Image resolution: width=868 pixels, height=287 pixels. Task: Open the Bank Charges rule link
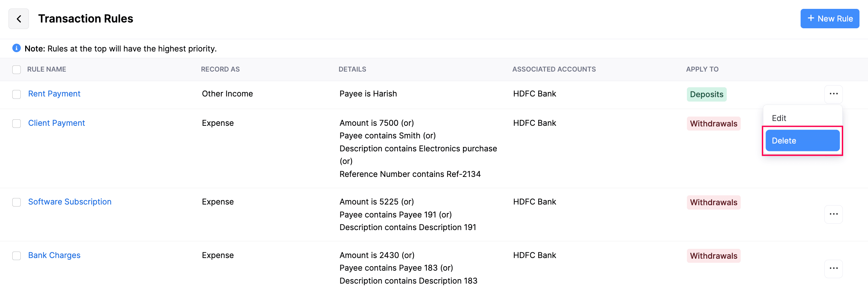click(54, 255)
